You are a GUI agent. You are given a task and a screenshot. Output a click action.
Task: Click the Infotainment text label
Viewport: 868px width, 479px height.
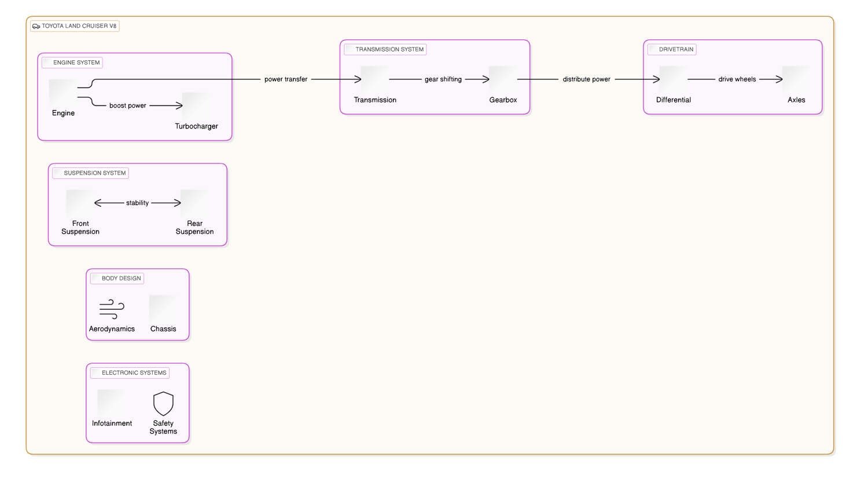point(112,423)
